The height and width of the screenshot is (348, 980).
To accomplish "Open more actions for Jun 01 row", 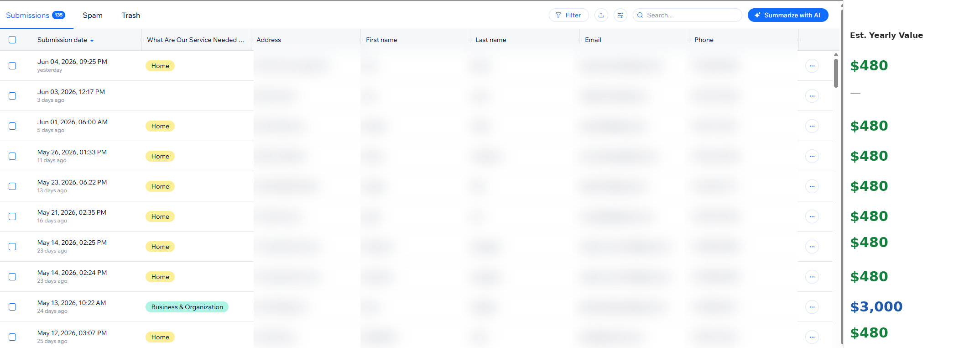I will [x=812, y=126].
